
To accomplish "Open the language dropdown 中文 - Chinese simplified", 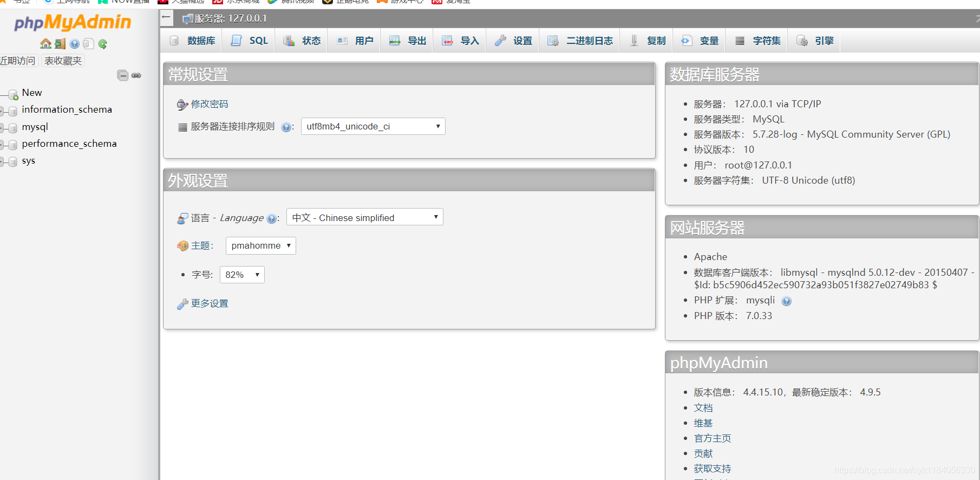I will point(364,217).
